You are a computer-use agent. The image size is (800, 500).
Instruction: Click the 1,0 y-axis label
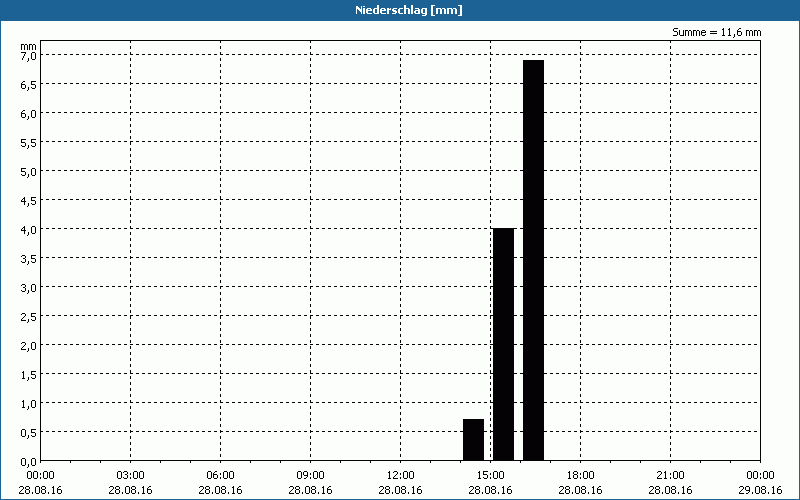click(x=28, y=404)
